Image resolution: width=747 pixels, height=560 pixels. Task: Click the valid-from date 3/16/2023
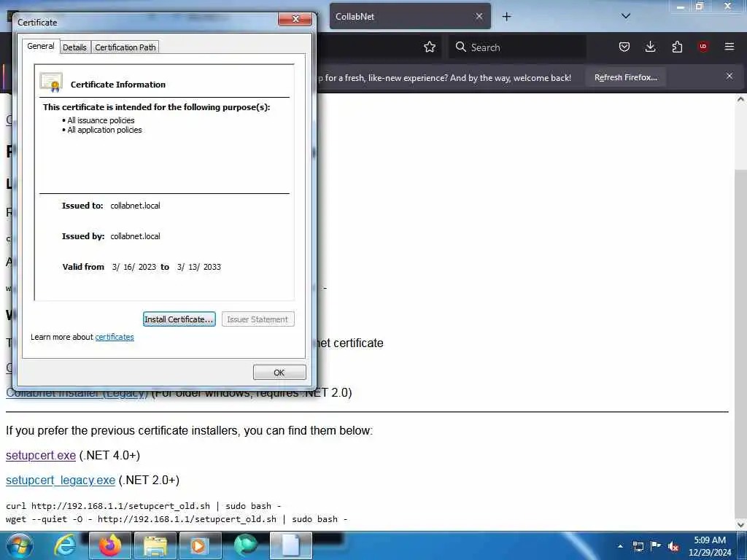134,267
